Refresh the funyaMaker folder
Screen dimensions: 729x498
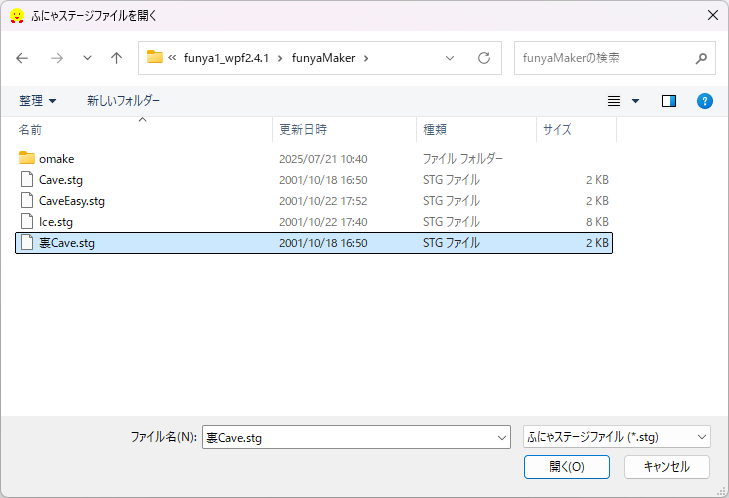484,58
